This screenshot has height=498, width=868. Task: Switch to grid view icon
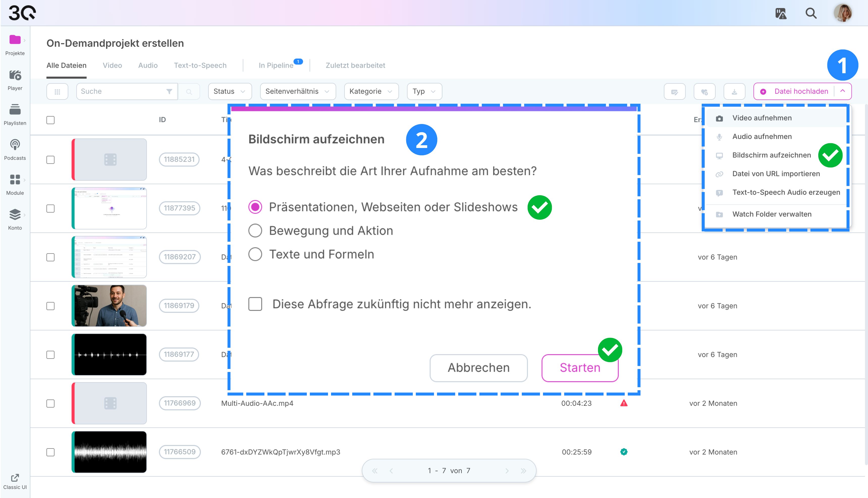tap(57, 92)
